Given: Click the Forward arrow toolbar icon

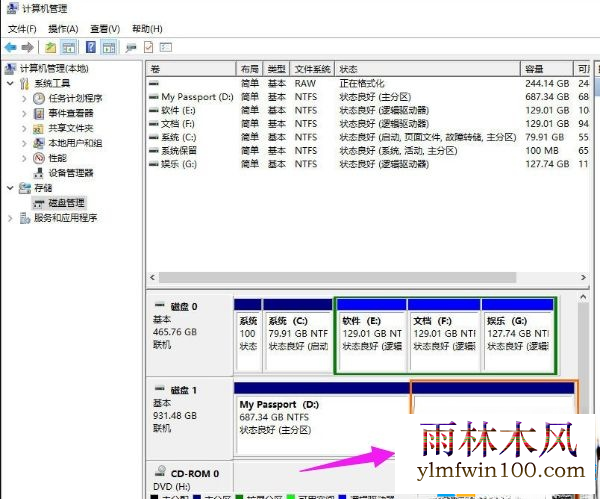Looking at the screenshot, I should click(x=28, y=47).
